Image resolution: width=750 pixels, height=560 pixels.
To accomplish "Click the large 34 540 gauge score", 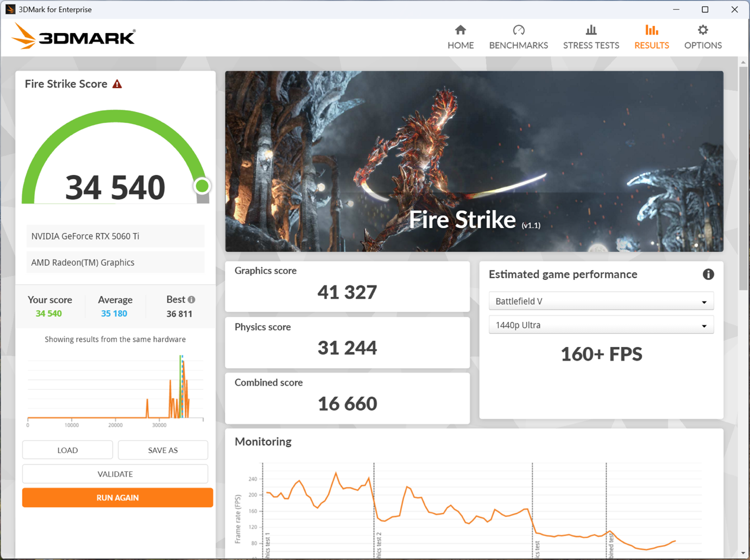I will point(115,187).
